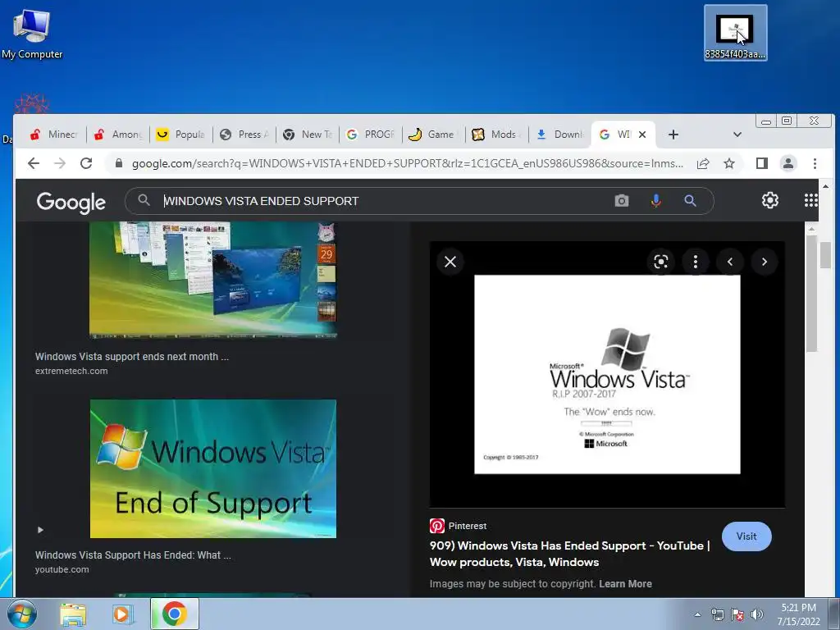This screenshot has height=630, width=840.
Task: Close the image preview panel
Action: click(450, 262)
